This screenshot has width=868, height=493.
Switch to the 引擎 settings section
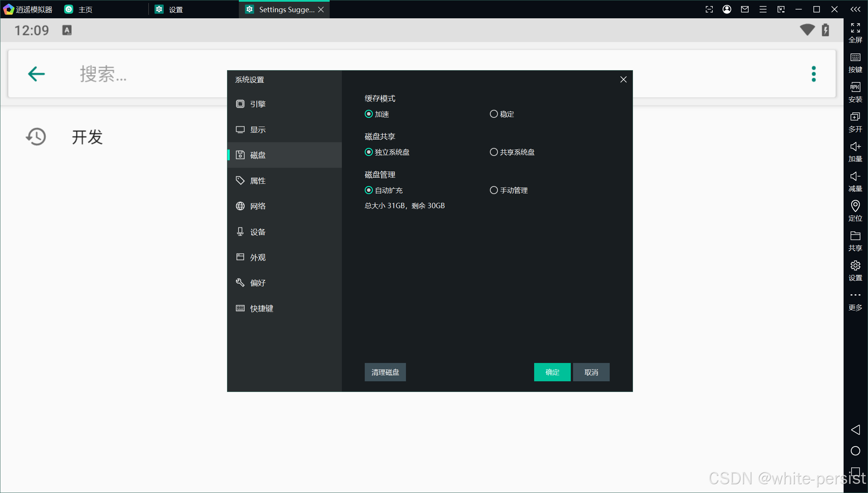point(258,104)
